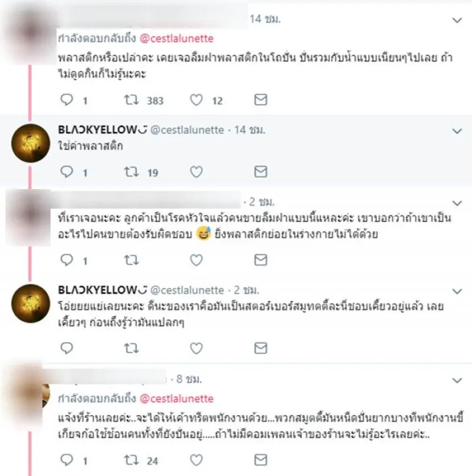
Task: Open the @cestlalunette mention in last tweet
Action: (176, 399)
